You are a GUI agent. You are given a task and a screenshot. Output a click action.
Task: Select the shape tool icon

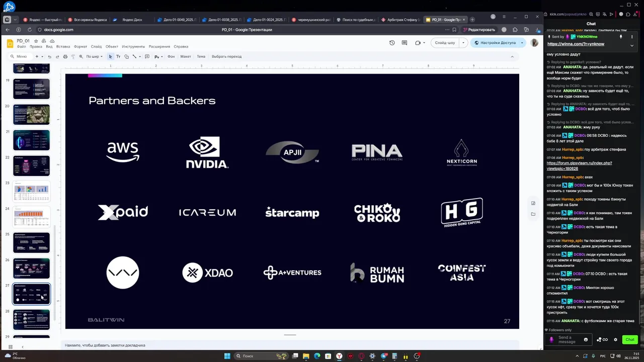126,56
